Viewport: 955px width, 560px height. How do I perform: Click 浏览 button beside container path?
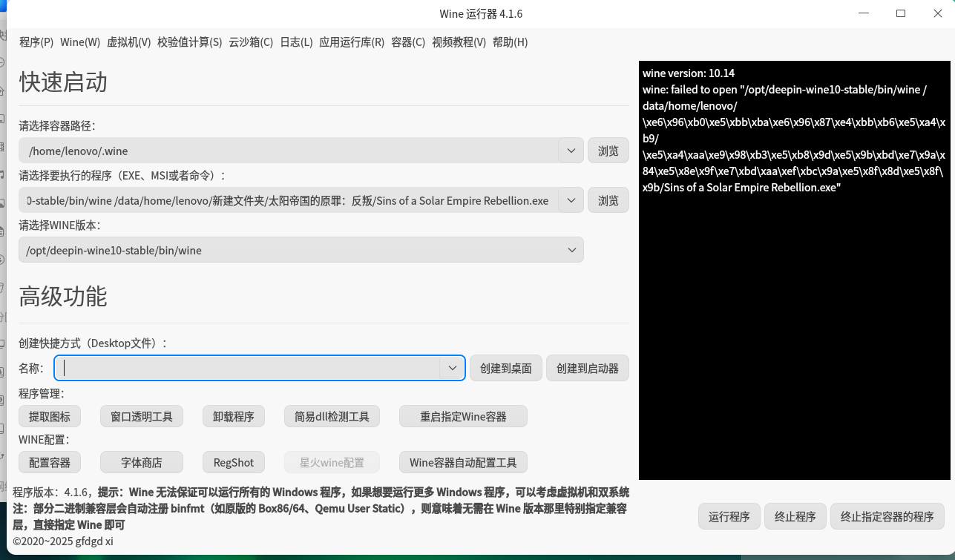tap(608, 151)
